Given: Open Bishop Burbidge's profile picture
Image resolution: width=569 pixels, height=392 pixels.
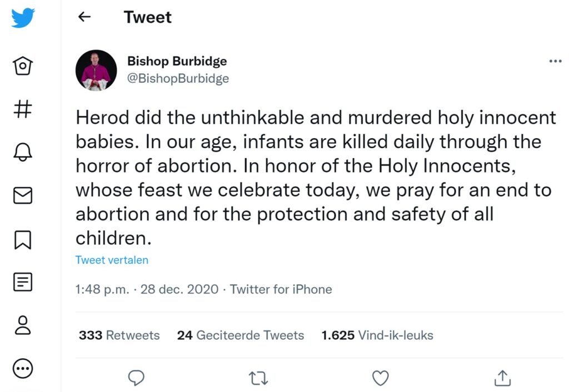Looking at the screenshot, I should pyautogui.click(x=96, y=70).
